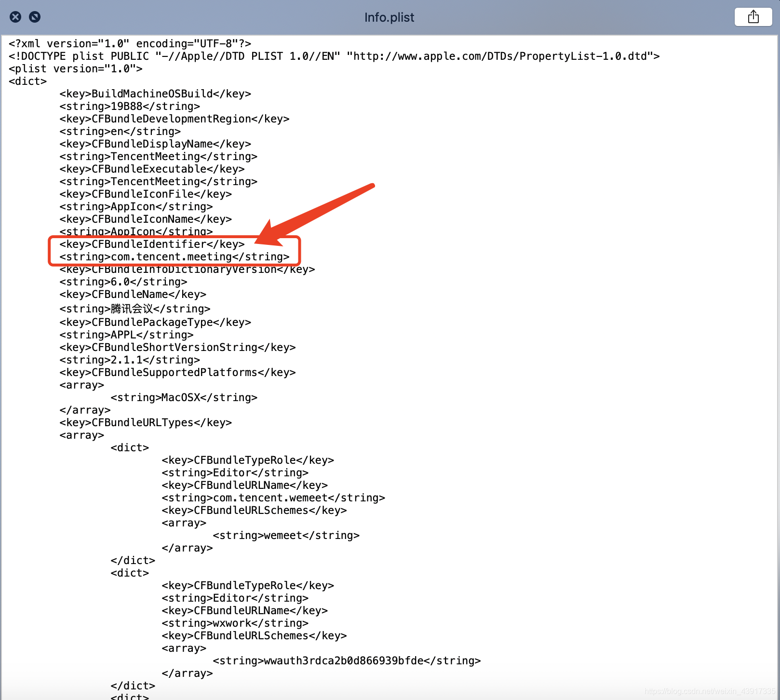Screen dimensions: 780x700
Task: Select the CFBundleIconName key
Action: (x=146, y=219)
